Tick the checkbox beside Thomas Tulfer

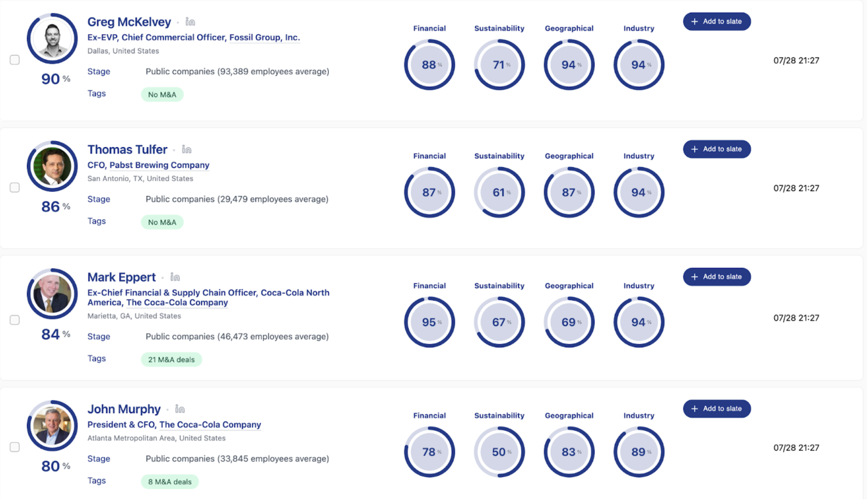tap(15, 188)
